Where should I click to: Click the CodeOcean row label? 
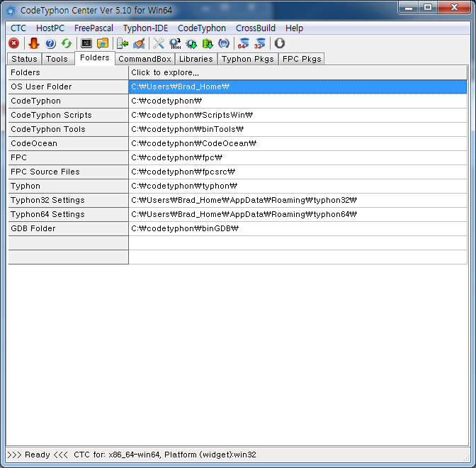pos(68,143)
